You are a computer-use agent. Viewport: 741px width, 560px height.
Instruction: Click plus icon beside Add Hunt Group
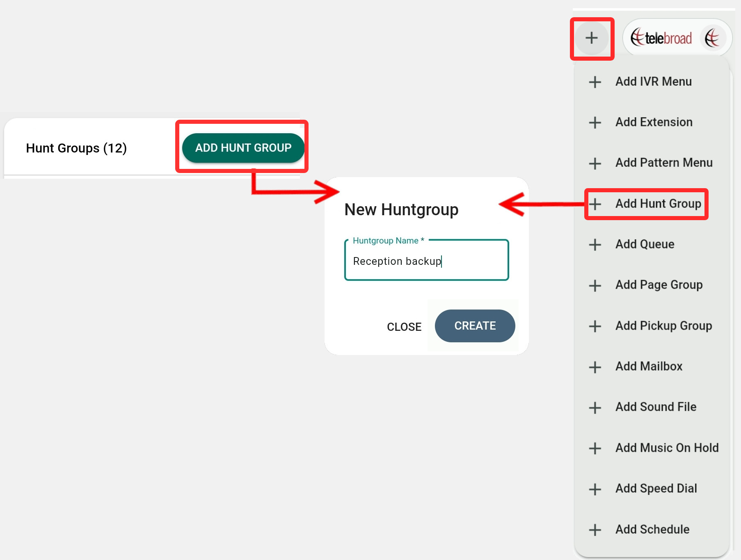pyautogui.click(x=595, y=204)
